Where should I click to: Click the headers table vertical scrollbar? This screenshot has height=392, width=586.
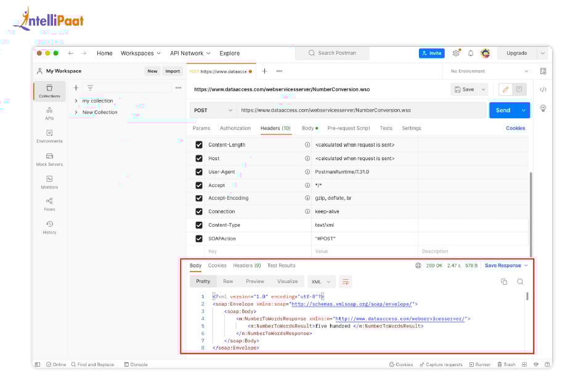click(x=531, y=214)
